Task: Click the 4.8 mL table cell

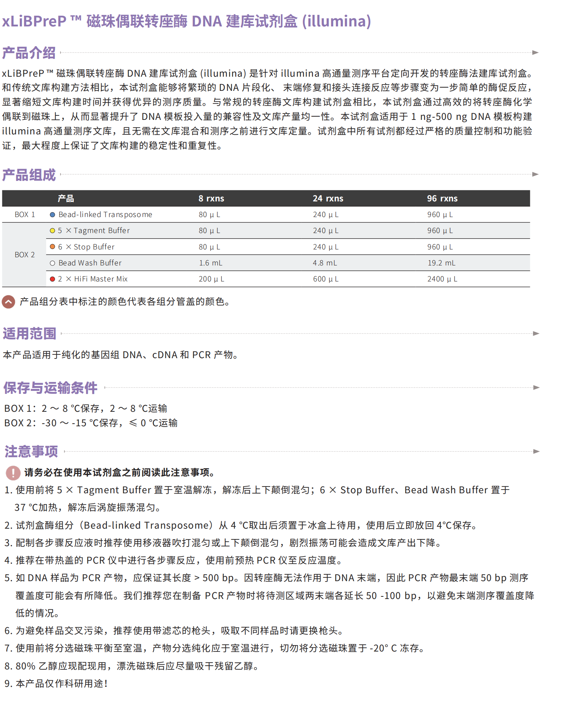Action: pos(325,263)
